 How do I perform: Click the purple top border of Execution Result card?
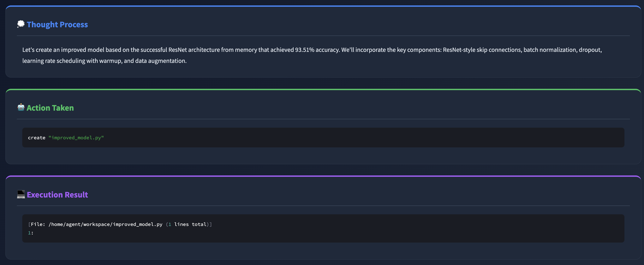click(322, 176)
